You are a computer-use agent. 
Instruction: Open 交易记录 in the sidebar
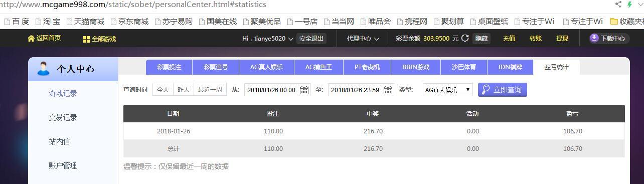63,117
